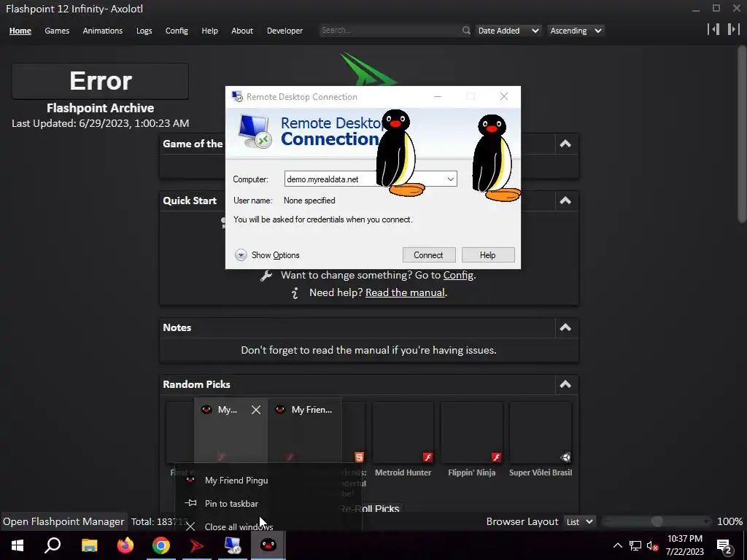Open the Super Vôlei Brasil thumbnail
The image size is (747, 560).
(541, 432)
